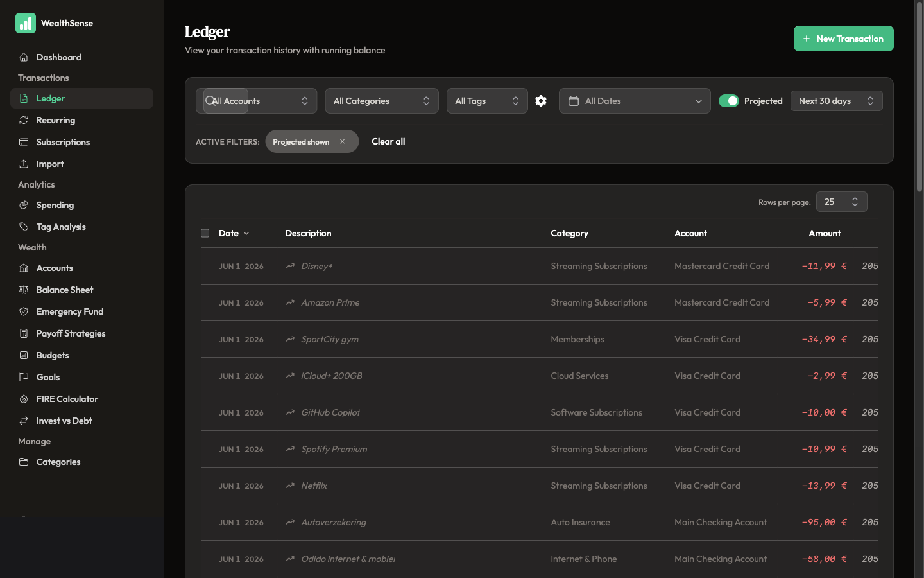The width and height of the screenshot is (924, 578).
Task: Open Recurring in sidebar
Action: click(x=81, y=120)
